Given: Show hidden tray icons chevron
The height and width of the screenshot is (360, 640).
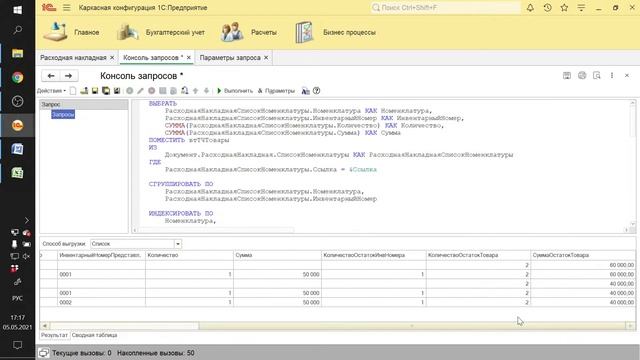Looking at the screenshot, I should pyautogui.click(x=27, y=220).
